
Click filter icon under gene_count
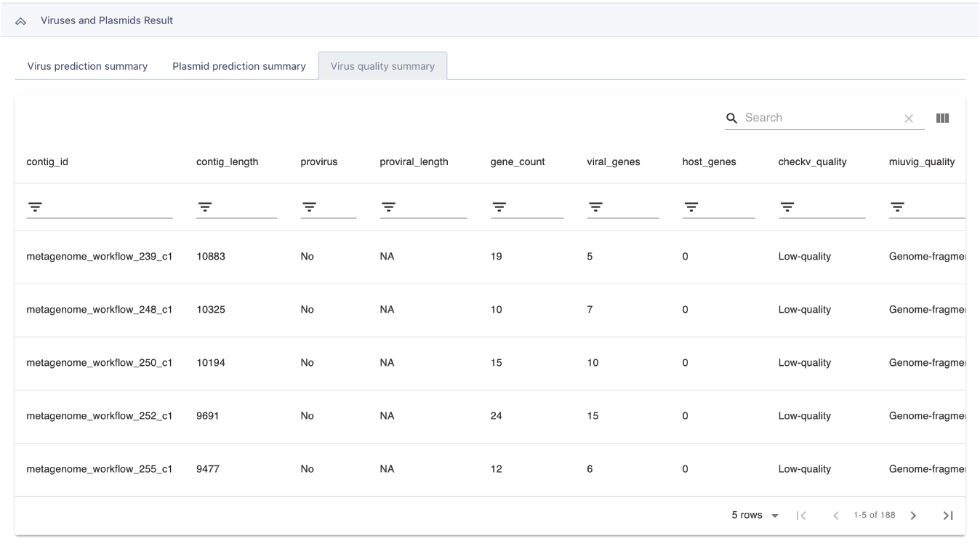[499, 207]
